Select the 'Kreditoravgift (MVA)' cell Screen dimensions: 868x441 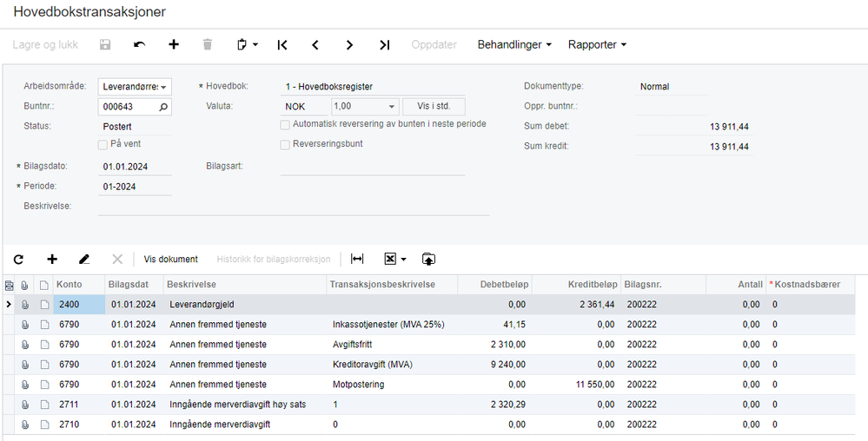click(392, 365)
